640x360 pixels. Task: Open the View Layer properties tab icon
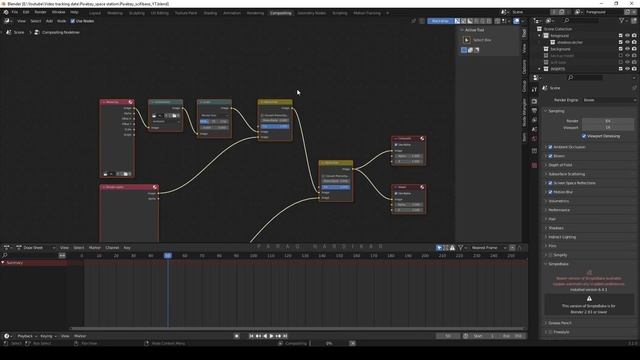click(x=534, y=120)
